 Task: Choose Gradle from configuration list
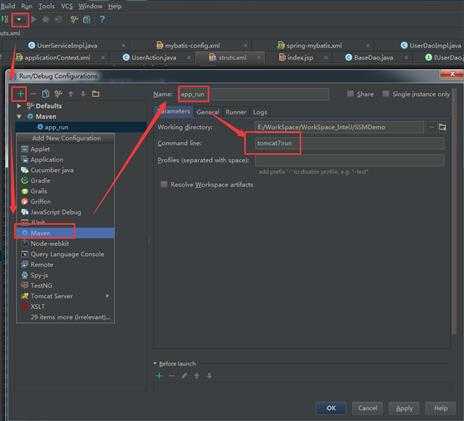[x=66, y=181]
